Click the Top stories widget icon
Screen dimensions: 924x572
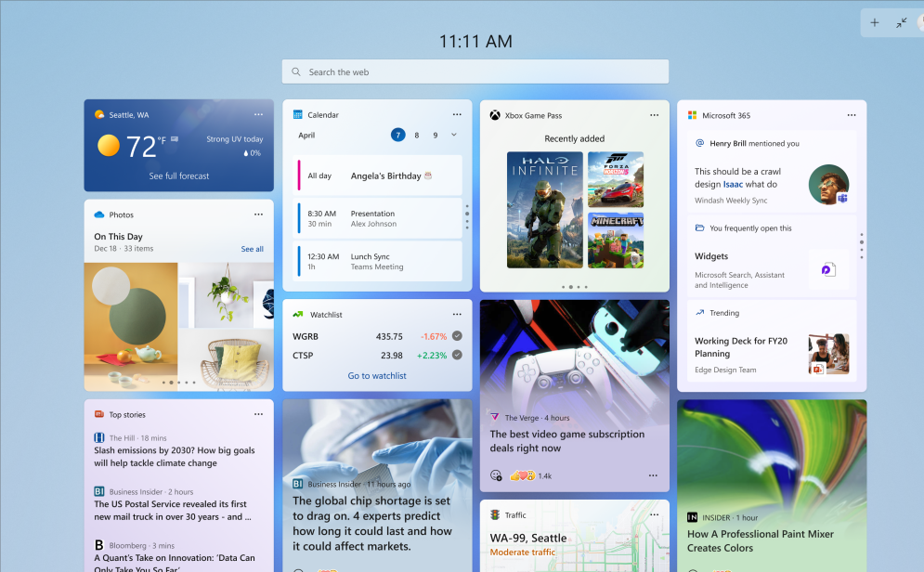pyautogui.click(x=100, y=414)
